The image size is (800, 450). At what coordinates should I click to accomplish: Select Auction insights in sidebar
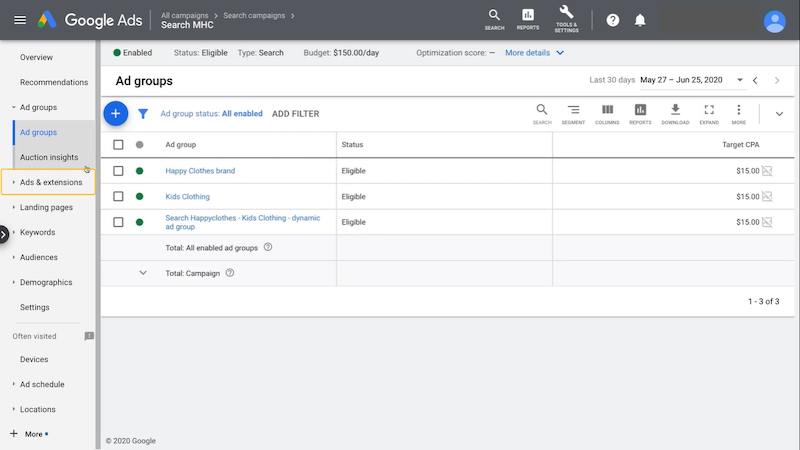pos(49,157)
